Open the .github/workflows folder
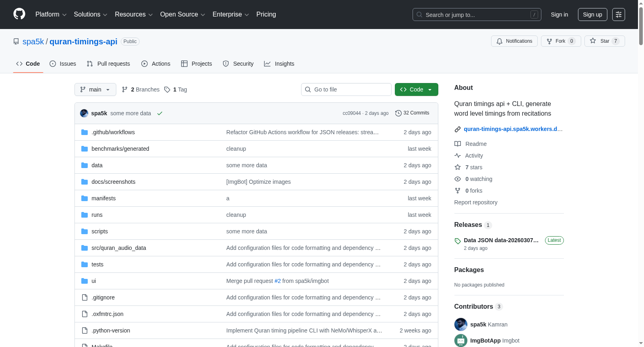This screenshot has width=644, height=347. coord(113,132)
